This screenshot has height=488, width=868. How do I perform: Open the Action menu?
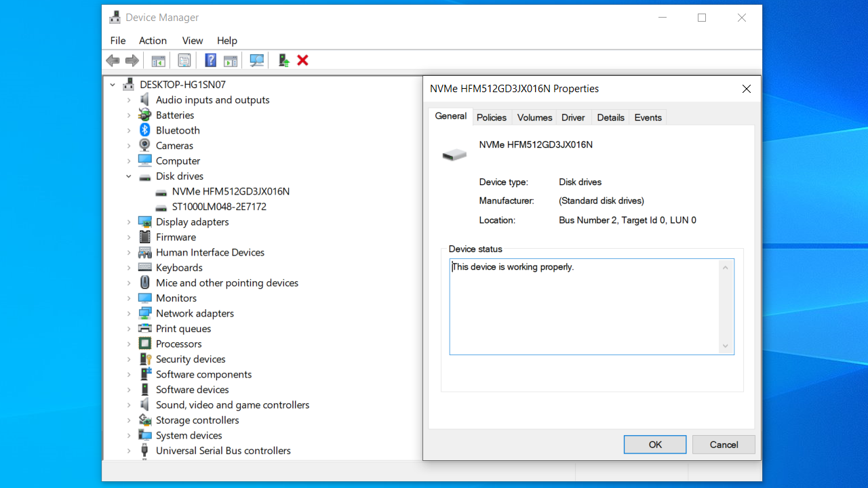[153, 41]
